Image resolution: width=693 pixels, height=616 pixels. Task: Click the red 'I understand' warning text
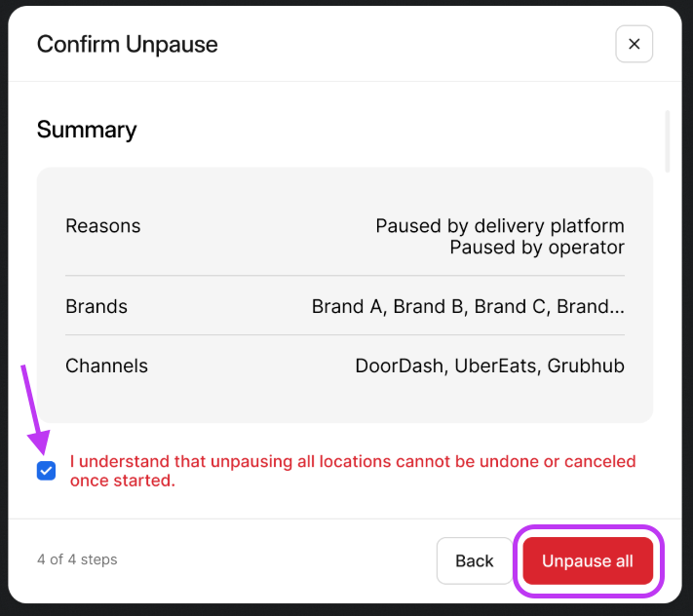pyautogui.click(x=353, y=461)
